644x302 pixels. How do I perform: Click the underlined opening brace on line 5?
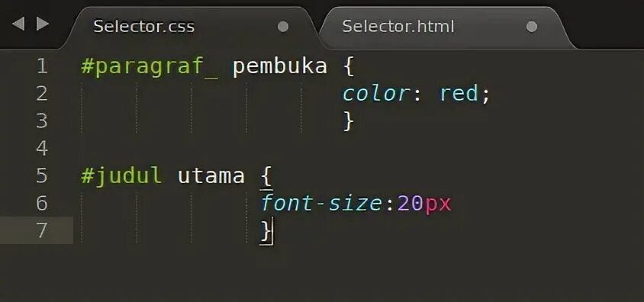266,177
